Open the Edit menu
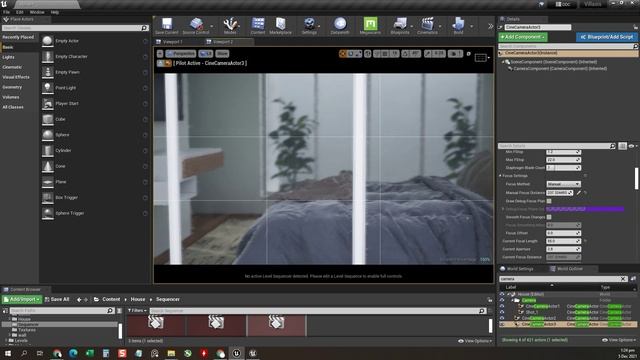Viewport: 640px width, 360px height. (x=20, y=12)
